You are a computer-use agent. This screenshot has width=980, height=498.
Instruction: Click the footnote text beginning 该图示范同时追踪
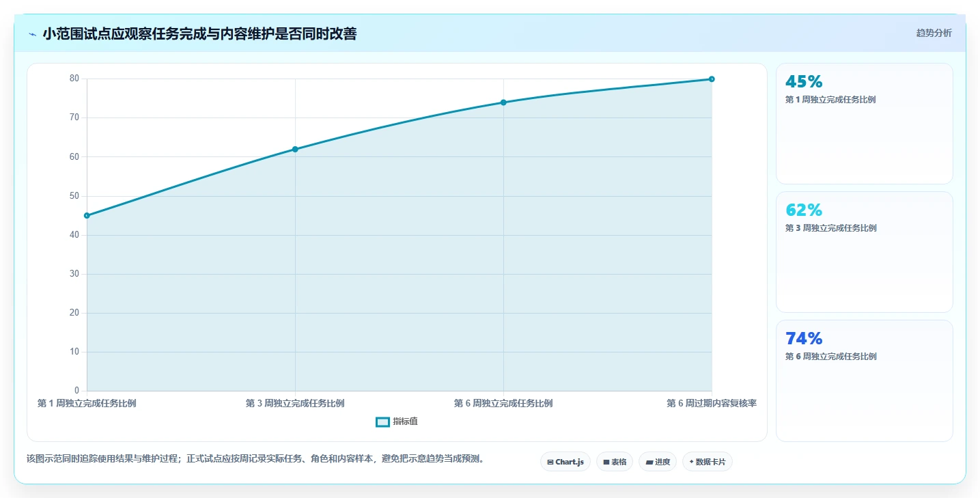click(257, 459)
